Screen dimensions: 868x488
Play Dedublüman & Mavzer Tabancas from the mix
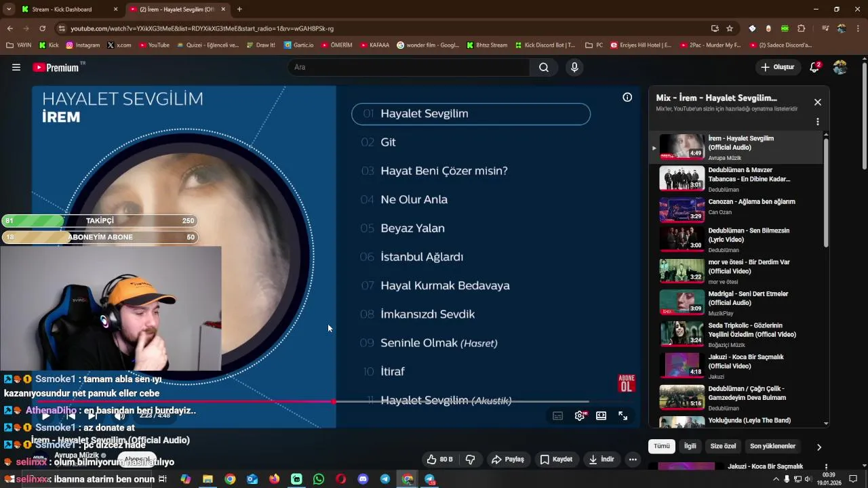click(x=736, y=179)
